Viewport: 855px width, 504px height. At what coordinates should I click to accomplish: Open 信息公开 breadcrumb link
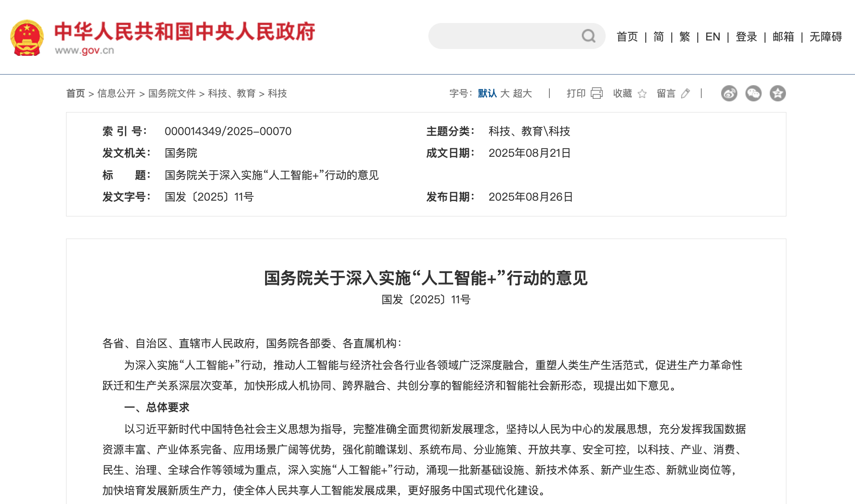click(116, 93)
